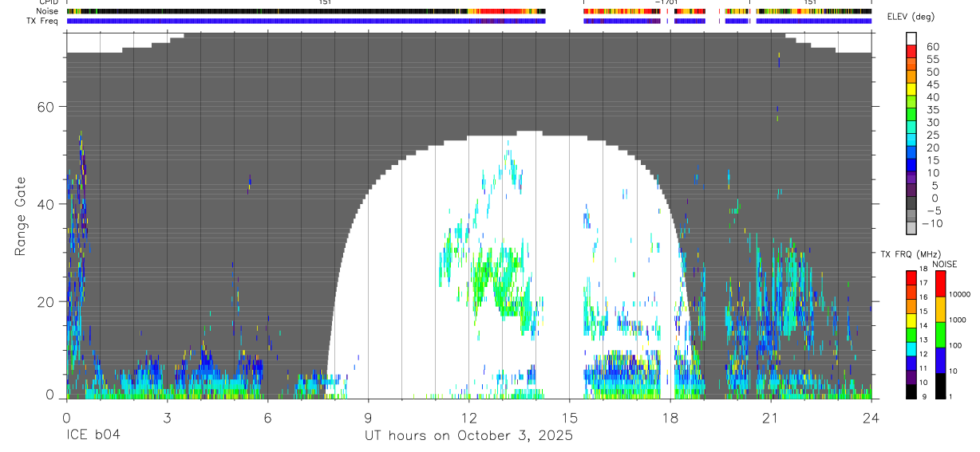Click the ELEV legend label '45'

[x=932, y=85]
